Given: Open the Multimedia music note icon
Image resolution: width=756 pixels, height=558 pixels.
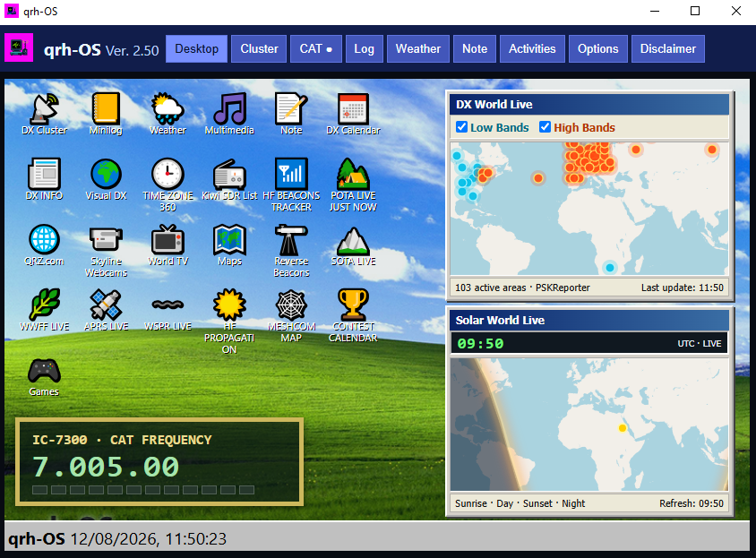Looking at the screenshot, I should click(229, 114).
